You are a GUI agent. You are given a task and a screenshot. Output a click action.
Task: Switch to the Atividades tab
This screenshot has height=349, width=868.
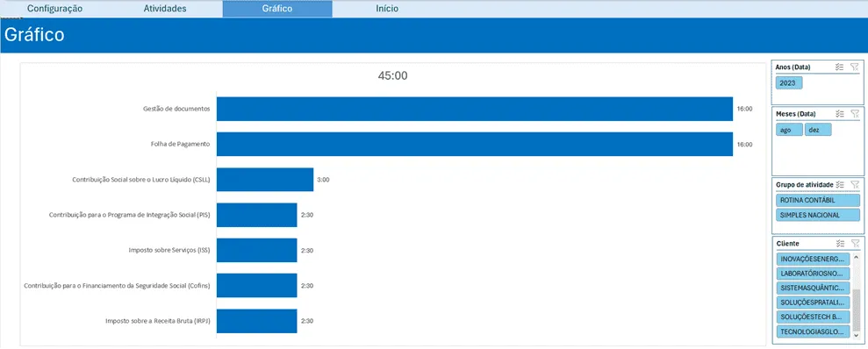point(165,9)
